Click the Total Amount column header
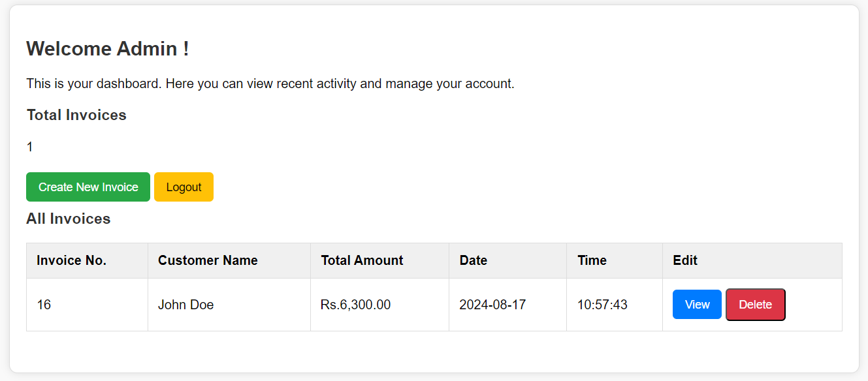This screenshot has height=381, width=868. (x=362, y=260)
